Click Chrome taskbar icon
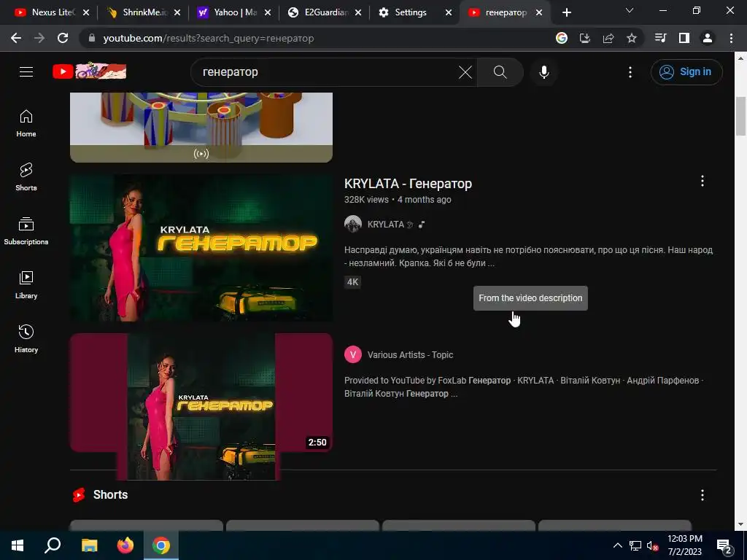This screenshot has height=560, width=747. (161, 545)
